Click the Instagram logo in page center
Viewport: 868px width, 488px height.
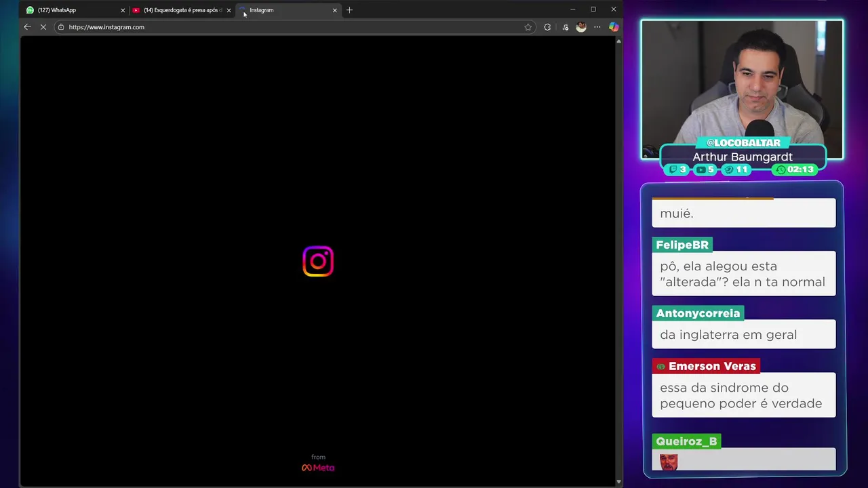tap(318, 261)
